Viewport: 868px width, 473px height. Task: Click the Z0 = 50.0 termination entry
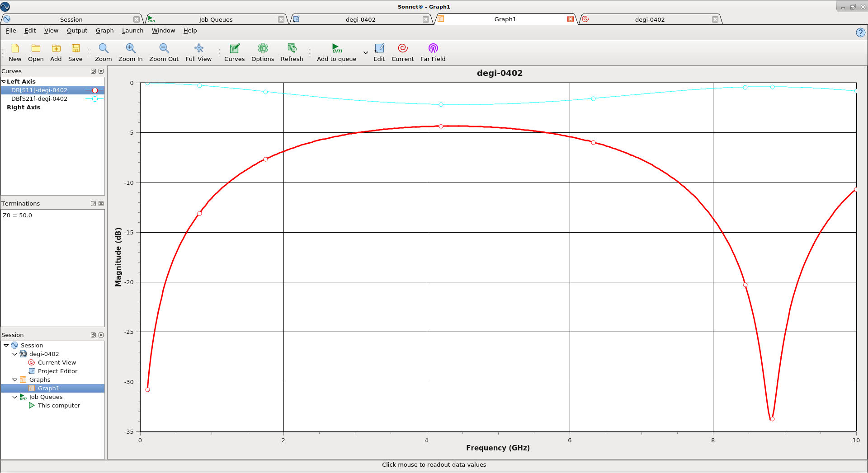click(17, 215)
